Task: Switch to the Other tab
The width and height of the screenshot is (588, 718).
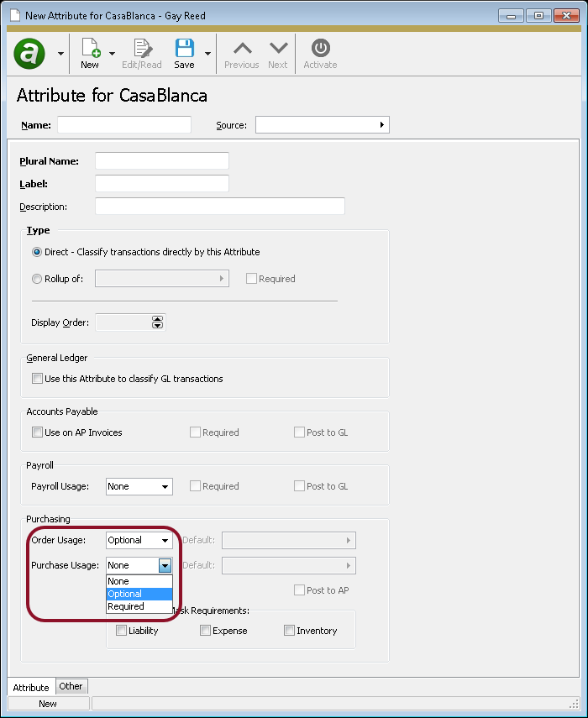Action: tap(71, 686)
